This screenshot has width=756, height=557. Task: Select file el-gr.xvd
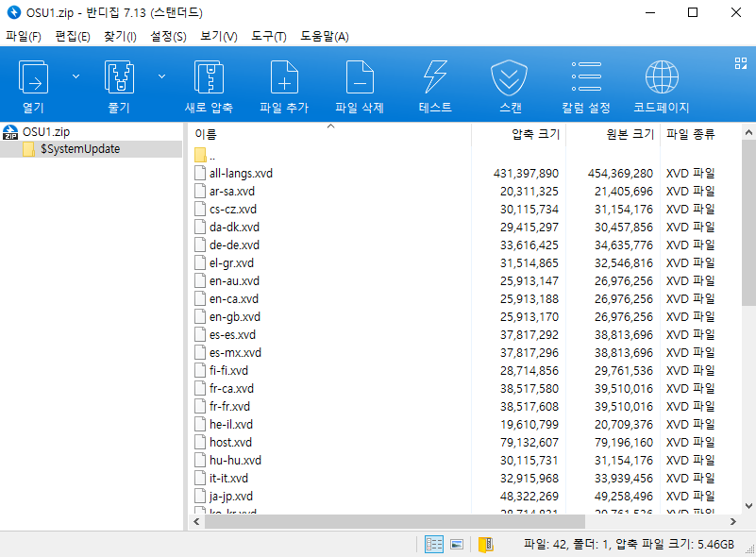tap(231, 263)
